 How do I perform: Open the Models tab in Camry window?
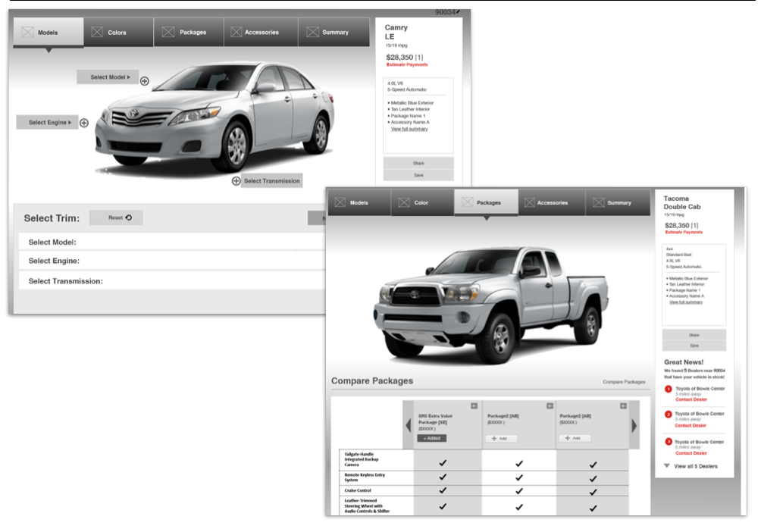coord(48,33)
